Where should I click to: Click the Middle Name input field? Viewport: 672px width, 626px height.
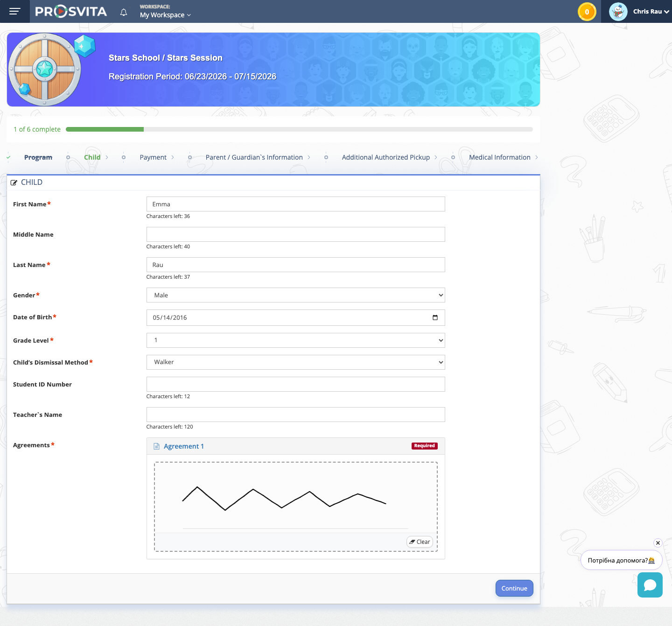[296, 234]
